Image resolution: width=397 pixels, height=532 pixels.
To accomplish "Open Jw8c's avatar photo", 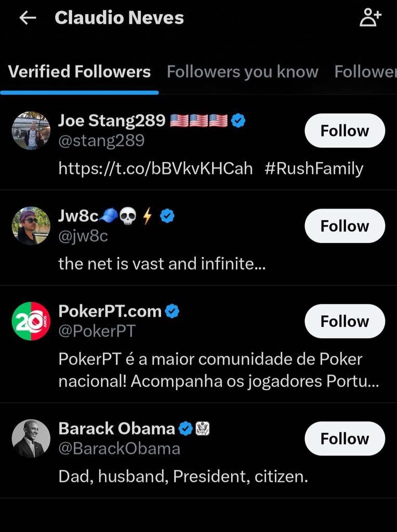I will 31,225.
